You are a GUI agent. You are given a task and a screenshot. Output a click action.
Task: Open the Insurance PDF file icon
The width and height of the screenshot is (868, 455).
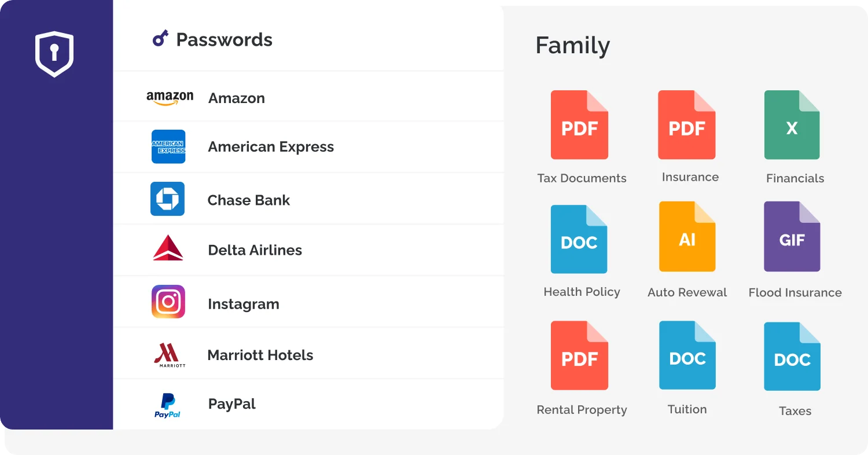coord(687,125)
